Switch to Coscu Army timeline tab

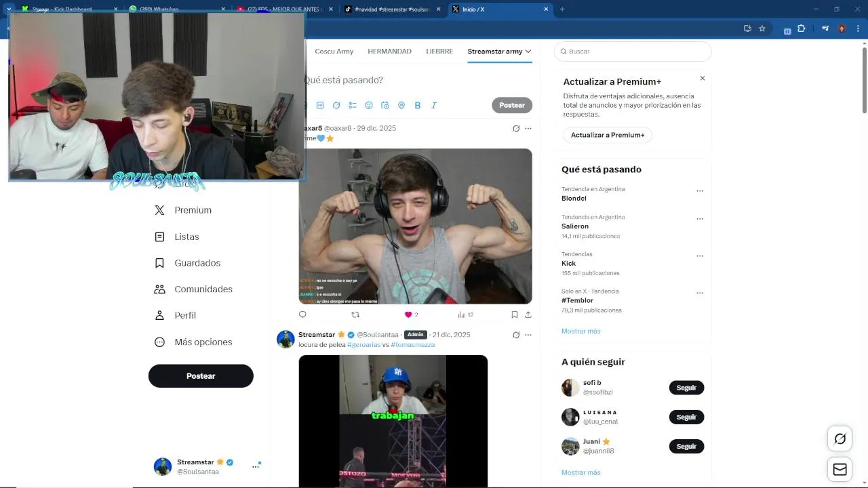click(x=334, y=52)
